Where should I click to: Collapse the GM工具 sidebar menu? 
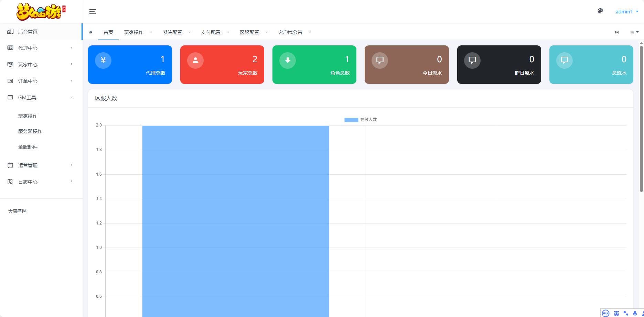click(x=41, y=98)
